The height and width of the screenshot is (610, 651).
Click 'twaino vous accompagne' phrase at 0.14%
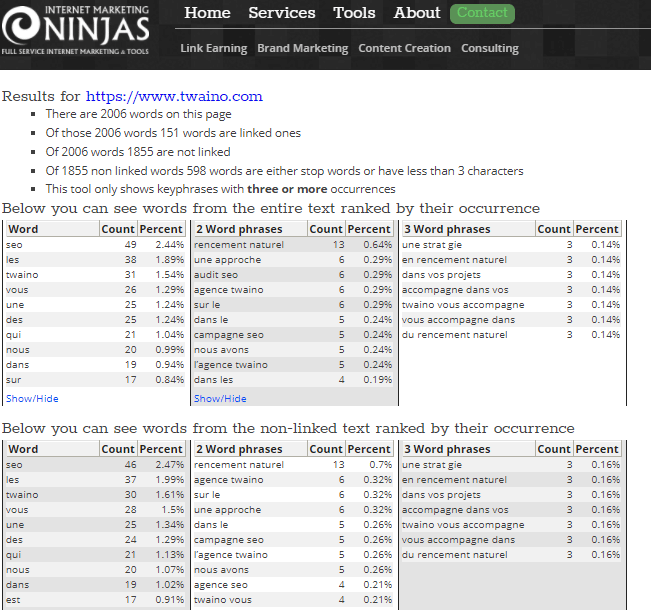tap(463, 305)
